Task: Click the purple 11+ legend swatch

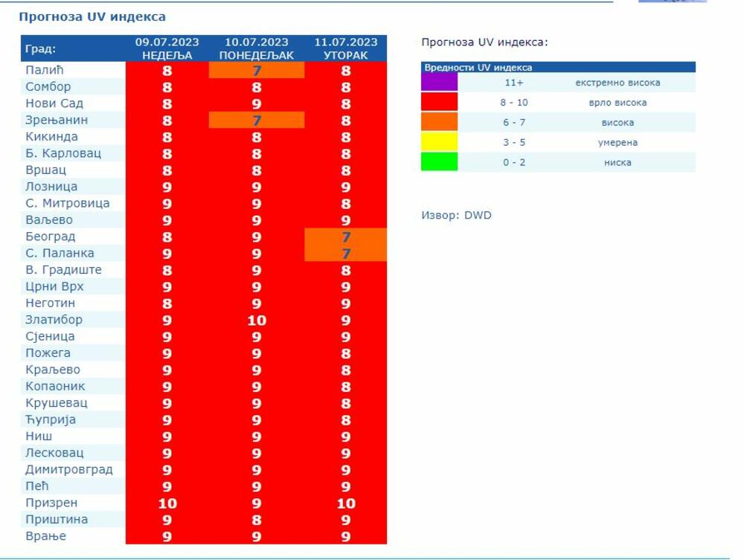Action: pyautogui.click(x=439, y=83)
